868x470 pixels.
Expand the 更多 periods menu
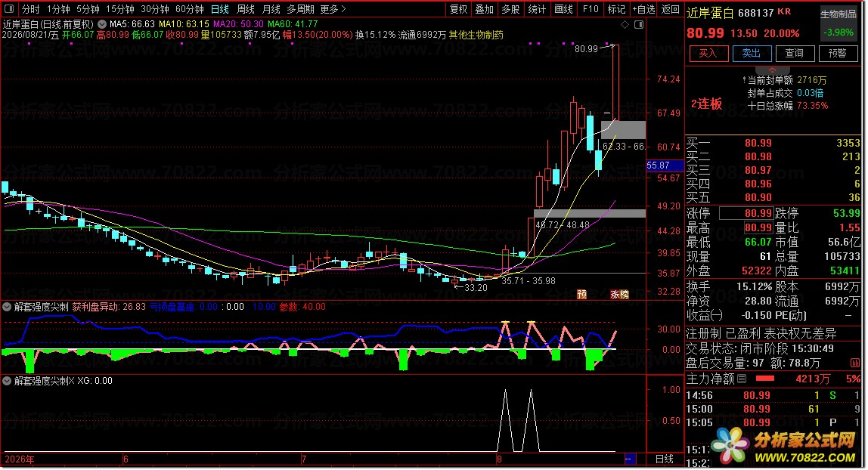click(x=333, y=9)
